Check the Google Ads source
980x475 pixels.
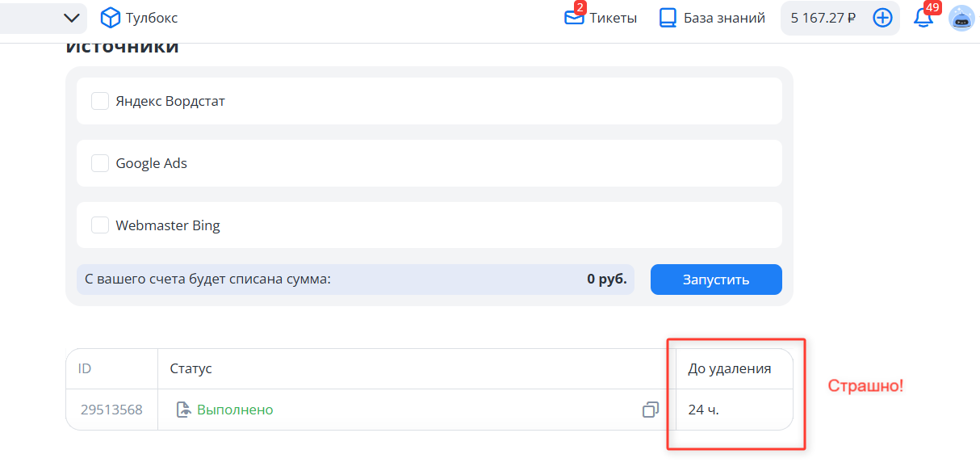pos(100,163)
